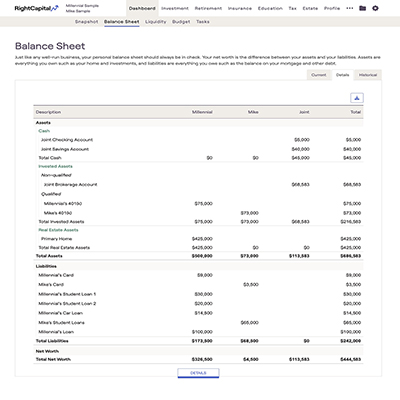Click the Total Liabilities row label
The height and width of the screenshot is (400, 400).
52,341
